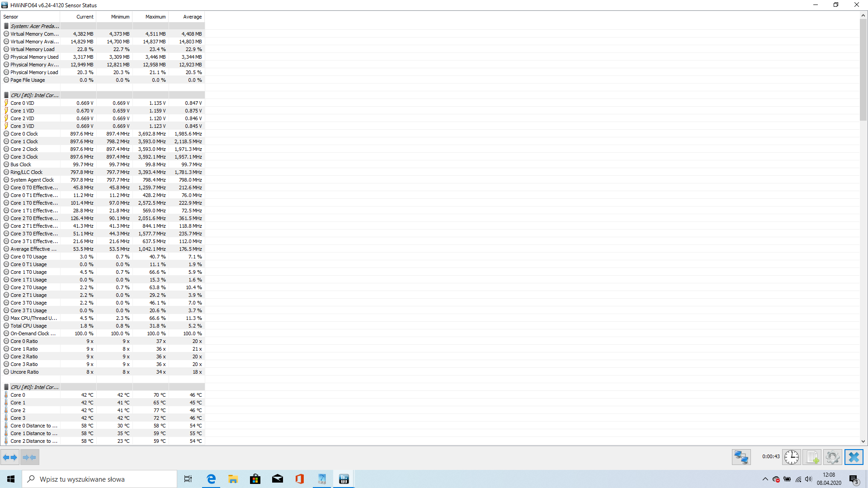868x488 pixels.
Task: Click the icon beside Uncore Ratio
Action: pyautogui.click(x=6, y=372)
